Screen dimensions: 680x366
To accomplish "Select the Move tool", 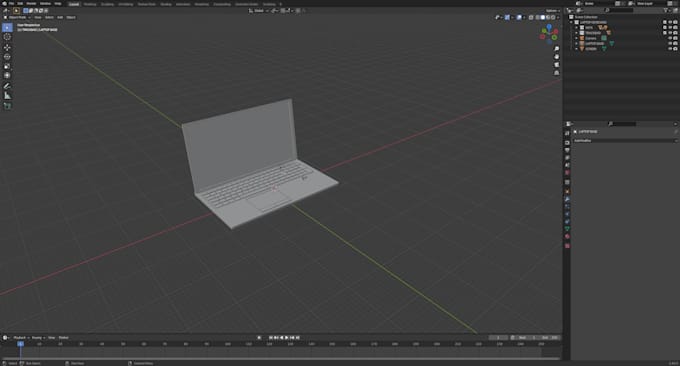I will point(7,47).
